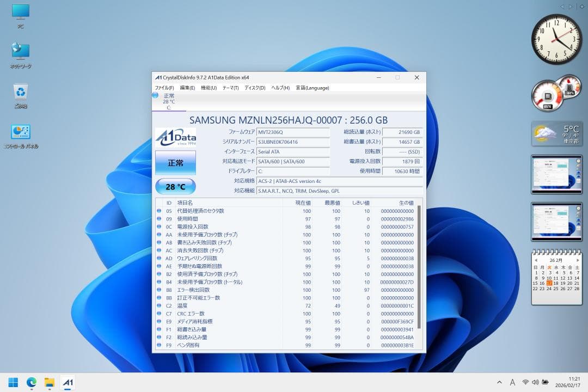The height and width of the screenshot is (392, 588).
Task: Click the supported features field S.M.A.R.T., NCQ, TRIM
Action: point(340,191)
